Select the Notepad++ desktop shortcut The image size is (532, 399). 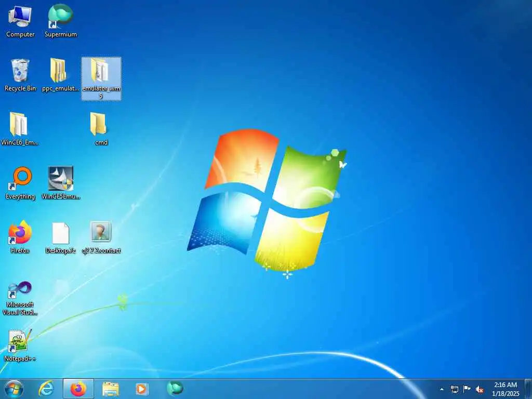click(x=20, y=345)
